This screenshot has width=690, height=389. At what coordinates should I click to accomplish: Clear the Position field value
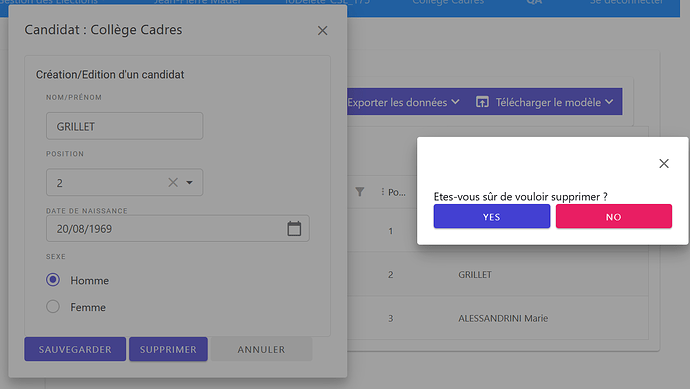173,182
